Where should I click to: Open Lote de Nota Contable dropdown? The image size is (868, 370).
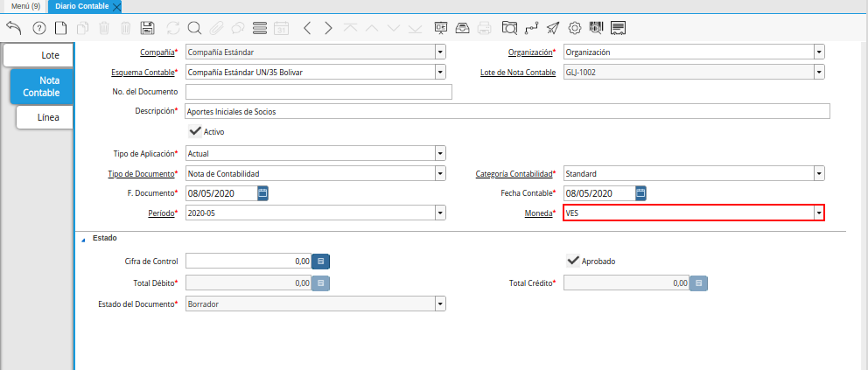pos(819,73)
